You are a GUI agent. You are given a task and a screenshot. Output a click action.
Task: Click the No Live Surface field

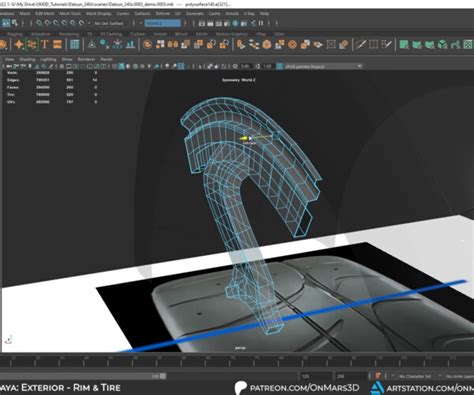point(109,23)
